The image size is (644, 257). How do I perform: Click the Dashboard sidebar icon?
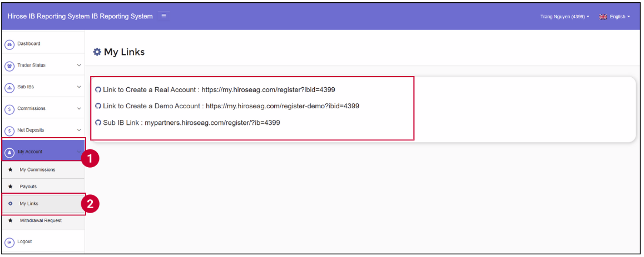[9, 44]
